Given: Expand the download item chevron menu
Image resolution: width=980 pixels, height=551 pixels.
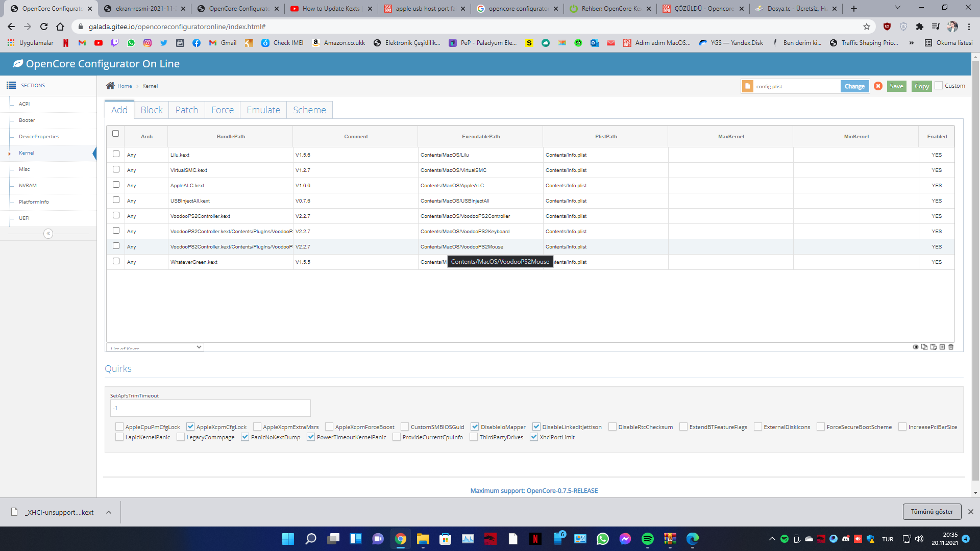Looking at the screenshot, I should point(109,512).
